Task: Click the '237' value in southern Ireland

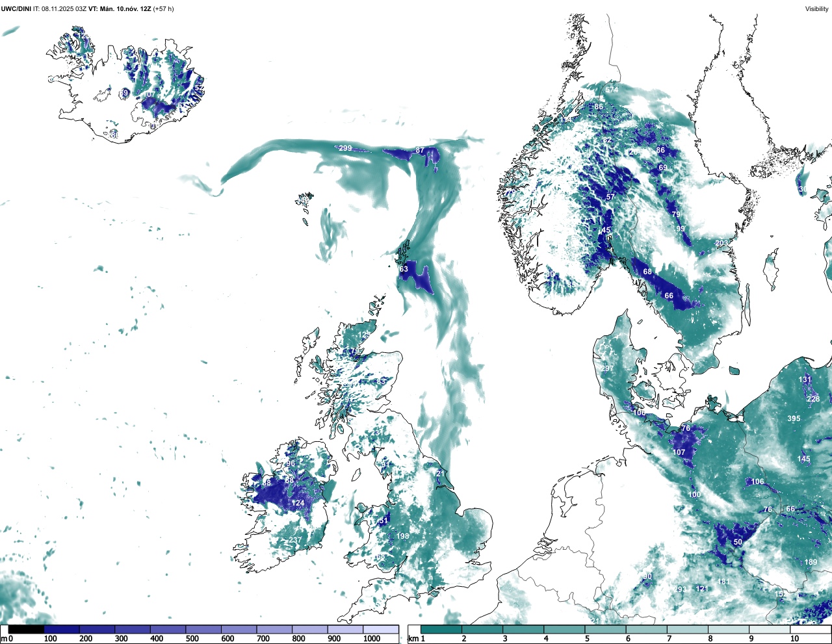Action: tap(295, 540)
